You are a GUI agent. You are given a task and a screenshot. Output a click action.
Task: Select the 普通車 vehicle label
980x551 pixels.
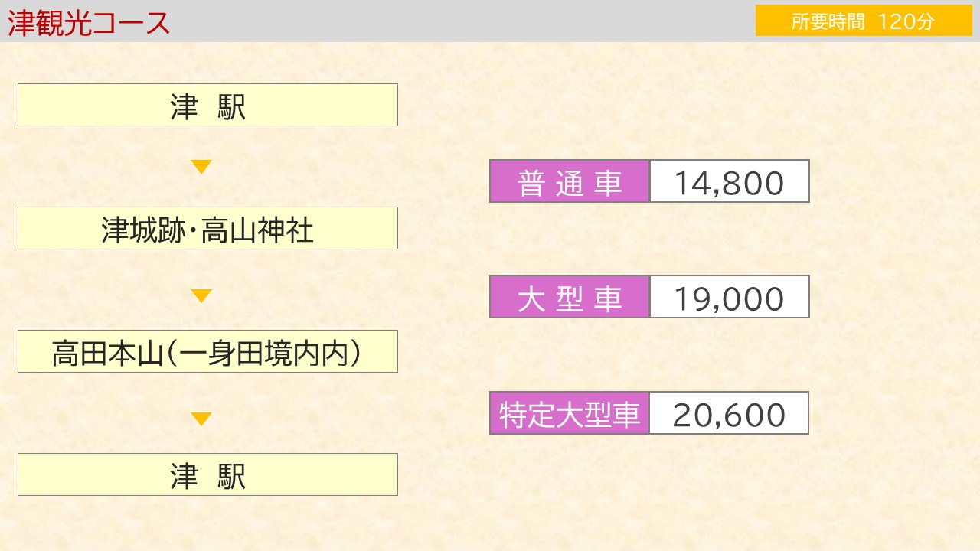[x=570, y=181]
